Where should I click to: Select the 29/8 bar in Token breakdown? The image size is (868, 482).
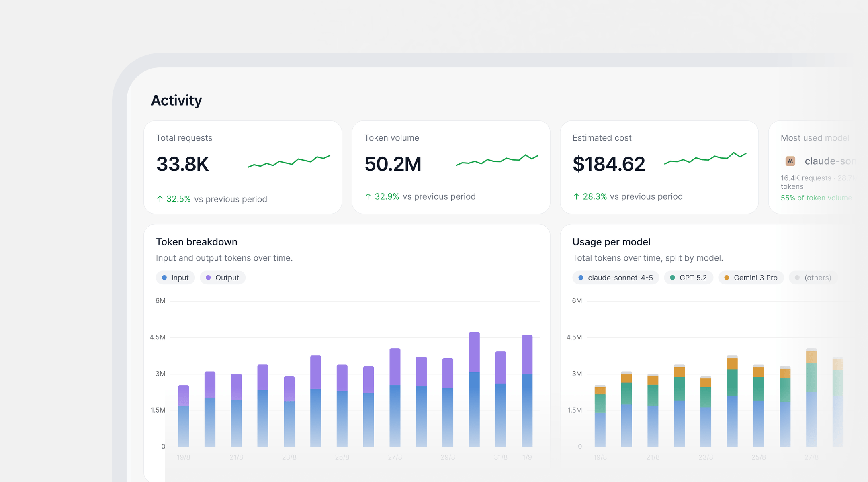(448, 402)
